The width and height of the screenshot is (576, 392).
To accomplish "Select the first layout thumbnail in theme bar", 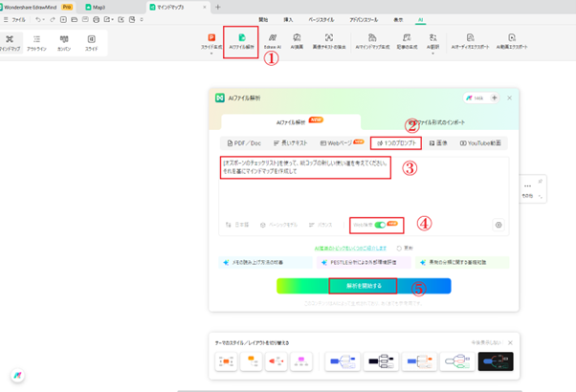I will (x=226, y=361).
